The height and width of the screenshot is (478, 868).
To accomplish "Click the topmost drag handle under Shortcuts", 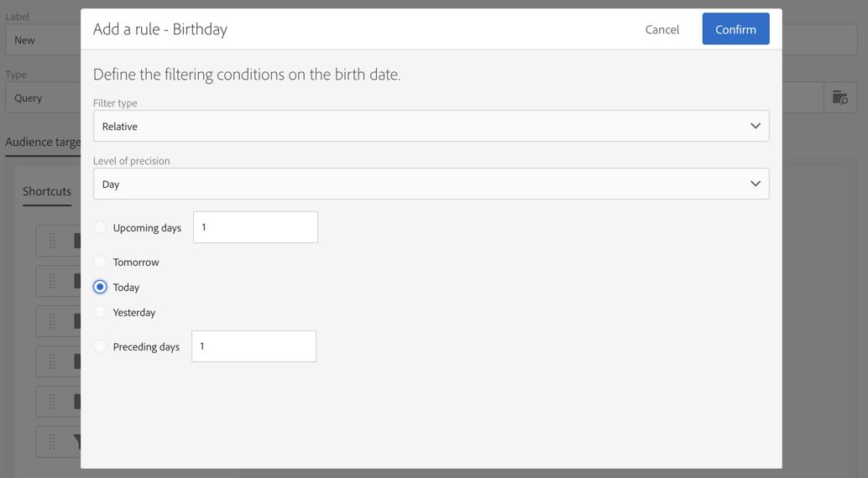I will (52, 241).
